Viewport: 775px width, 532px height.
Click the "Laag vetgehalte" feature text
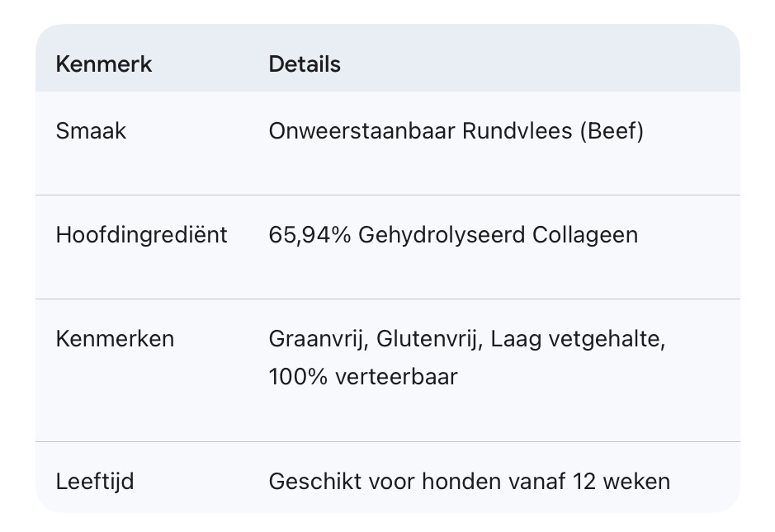pos(578,339)
